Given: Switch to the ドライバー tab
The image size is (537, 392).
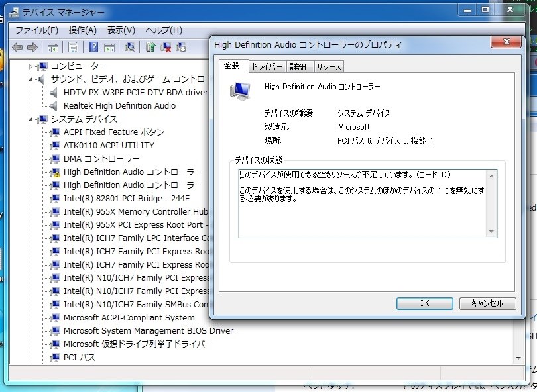Looking at the screenshot, I should [x=267, y=67].
